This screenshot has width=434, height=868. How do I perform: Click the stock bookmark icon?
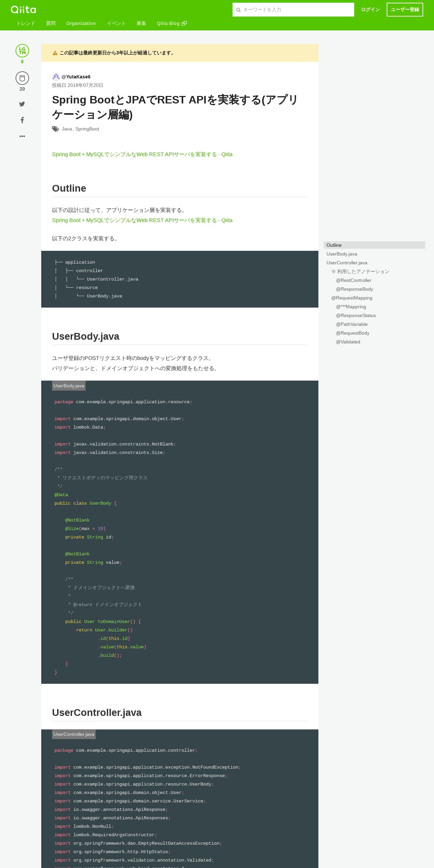pos(22,78)
